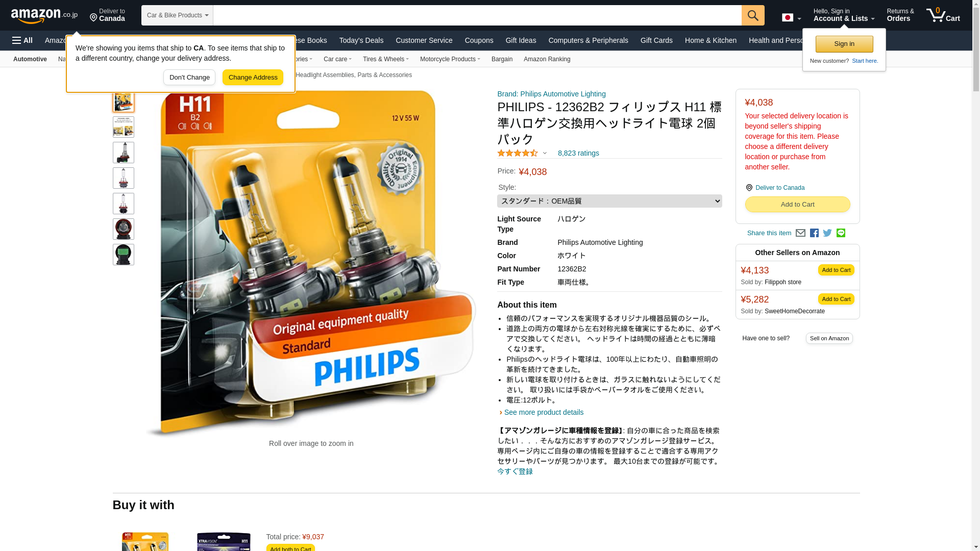Open the All hamburger menu
Image resolution: width=980 pixels, height=551 pixels.
(22, 40)
